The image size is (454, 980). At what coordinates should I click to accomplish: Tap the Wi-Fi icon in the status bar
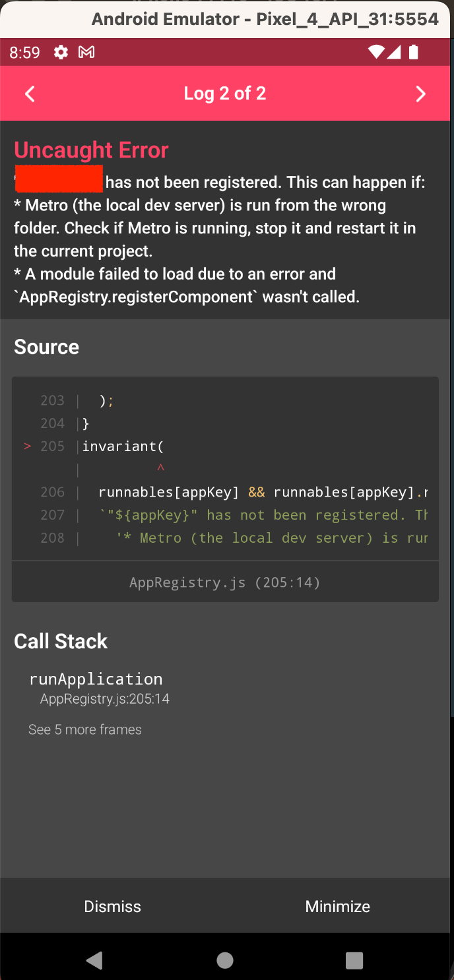[376, 52]
